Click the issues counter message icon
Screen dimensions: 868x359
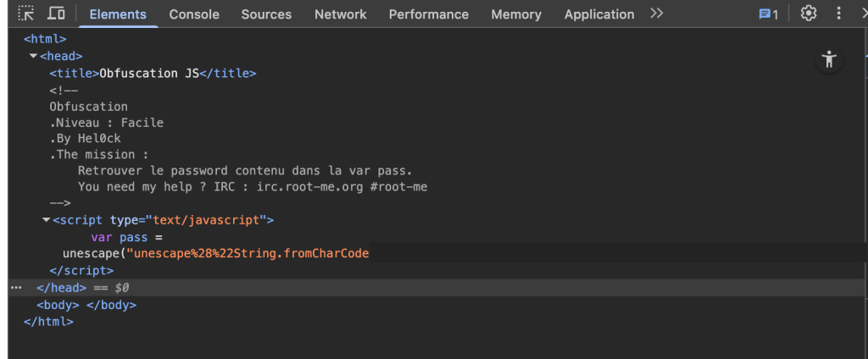[x=768, y=14]
